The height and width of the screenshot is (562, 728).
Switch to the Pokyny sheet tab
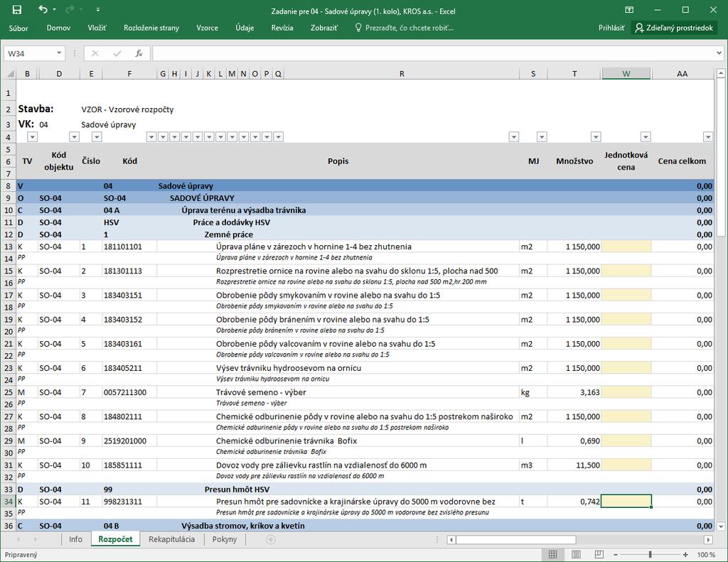tap(224, 539)
